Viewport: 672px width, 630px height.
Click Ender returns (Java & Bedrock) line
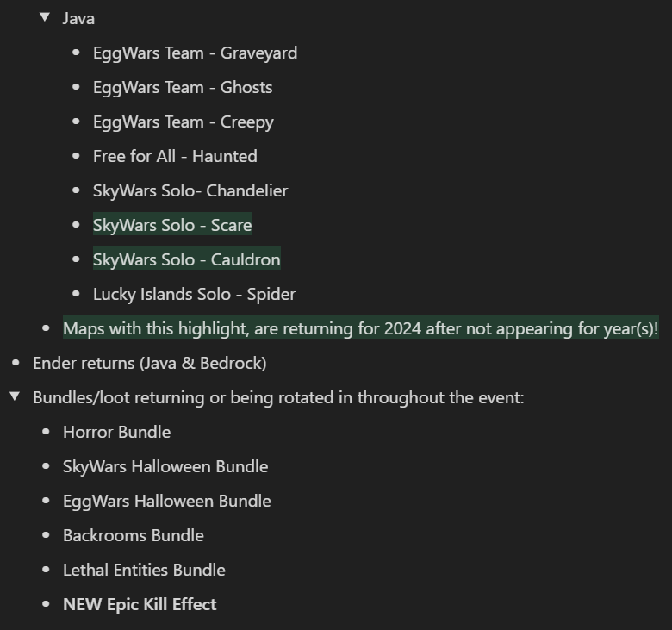point(150,363)
